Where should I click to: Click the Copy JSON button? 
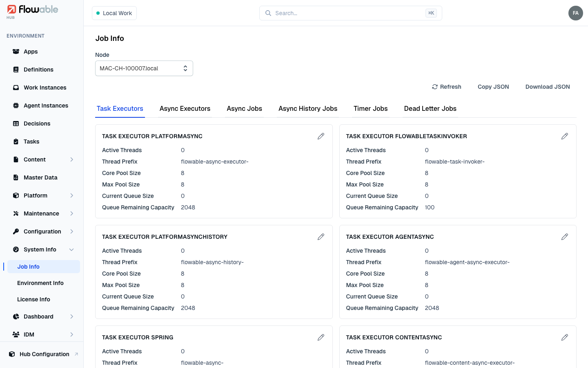(493, 87)
